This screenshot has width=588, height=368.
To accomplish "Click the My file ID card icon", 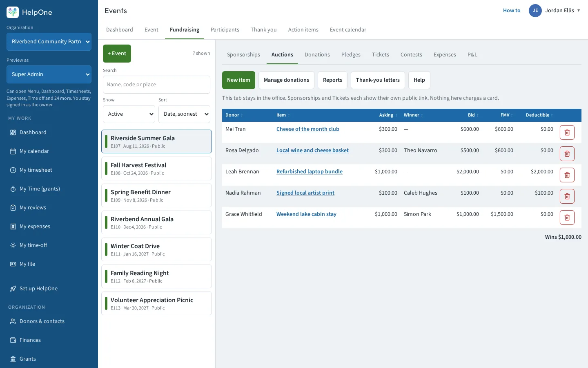I will click(x=13, y=264).
